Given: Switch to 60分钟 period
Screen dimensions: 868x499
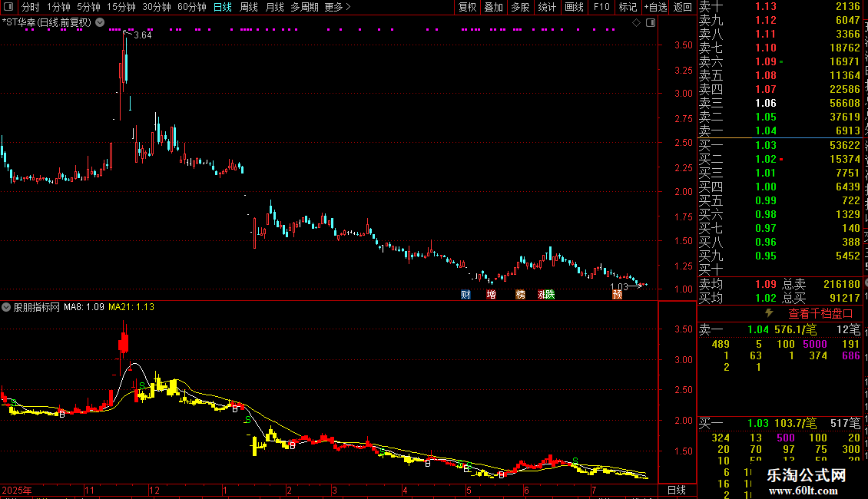Looking at the screenshot, I should pos(191,7).
